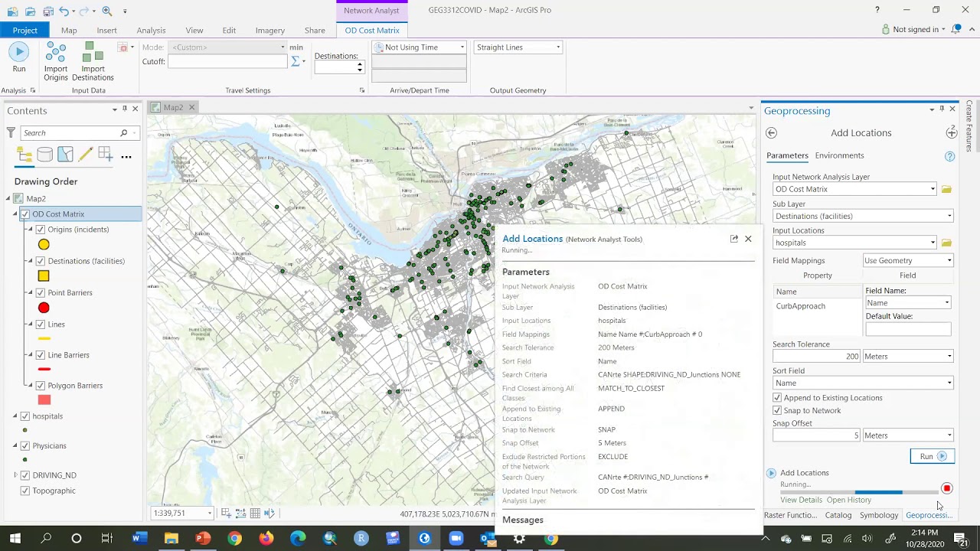Hide the hospitals layer
This screenshot has width=980, height=551.
(x=25, y=416)
